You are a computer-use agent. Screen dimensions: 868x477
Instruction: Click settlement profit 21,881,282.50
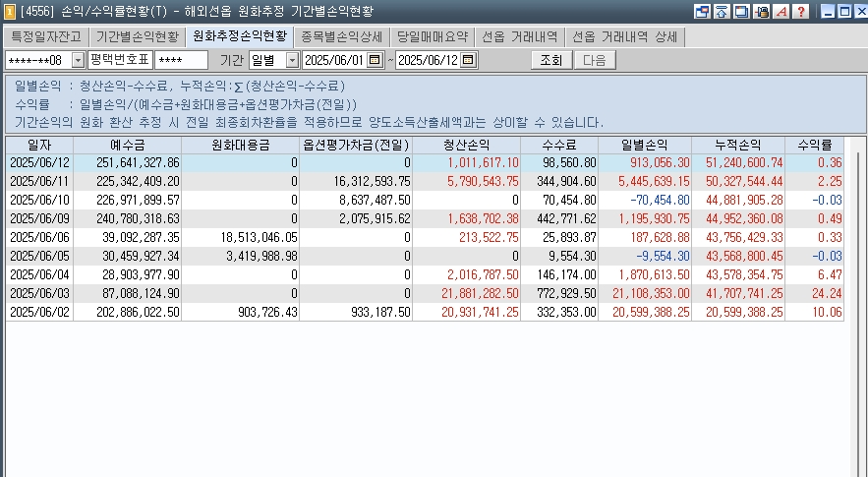point(466,293)
